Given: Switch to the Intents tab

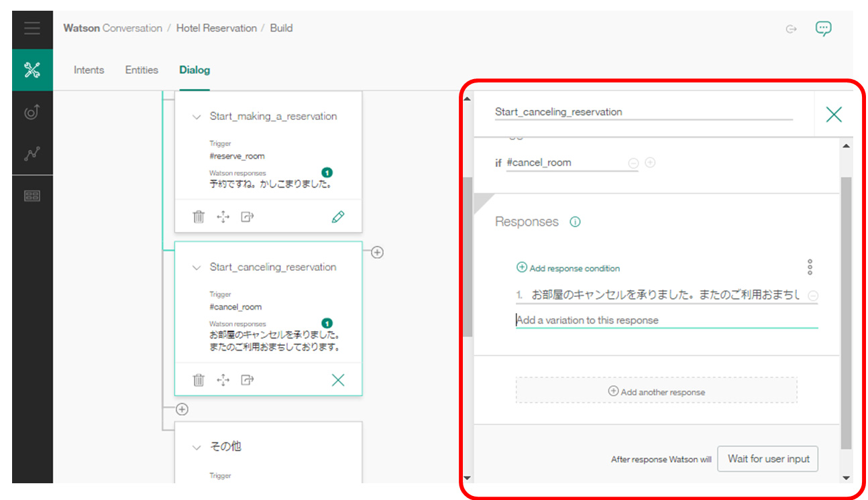Looking at the screenshot, I should pyautogui.click(x=89, y=70).
